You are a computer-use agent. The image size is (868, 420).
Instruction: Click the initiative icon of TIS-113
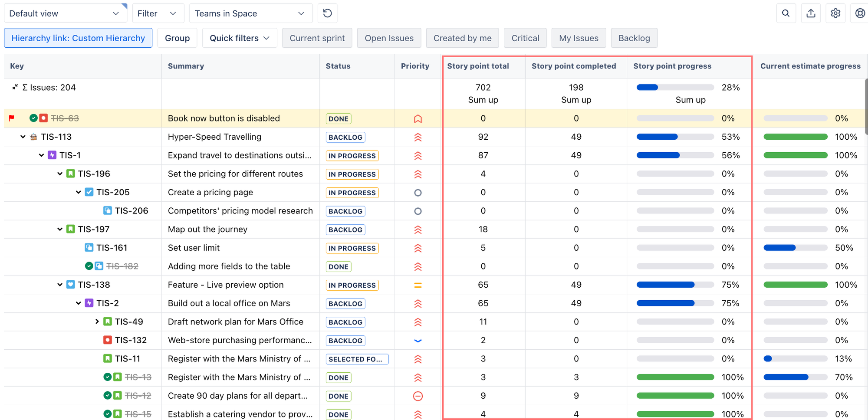33,137
